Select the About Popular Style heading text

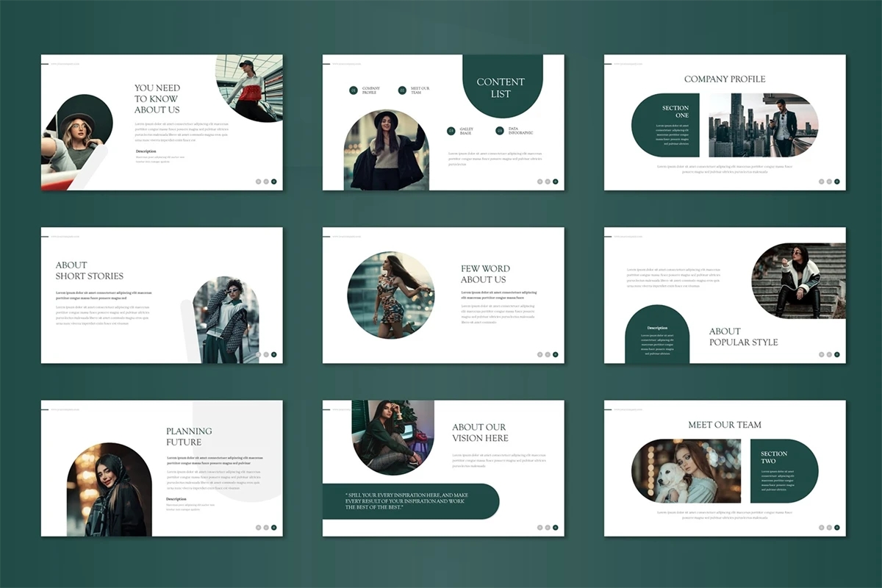743,337
